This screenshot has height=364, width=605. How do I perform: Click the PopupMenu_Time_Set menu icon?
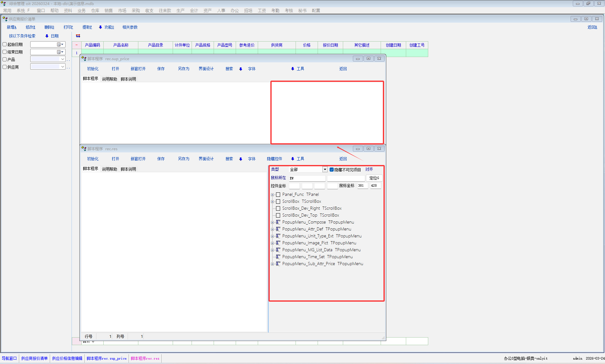[278, 257]
